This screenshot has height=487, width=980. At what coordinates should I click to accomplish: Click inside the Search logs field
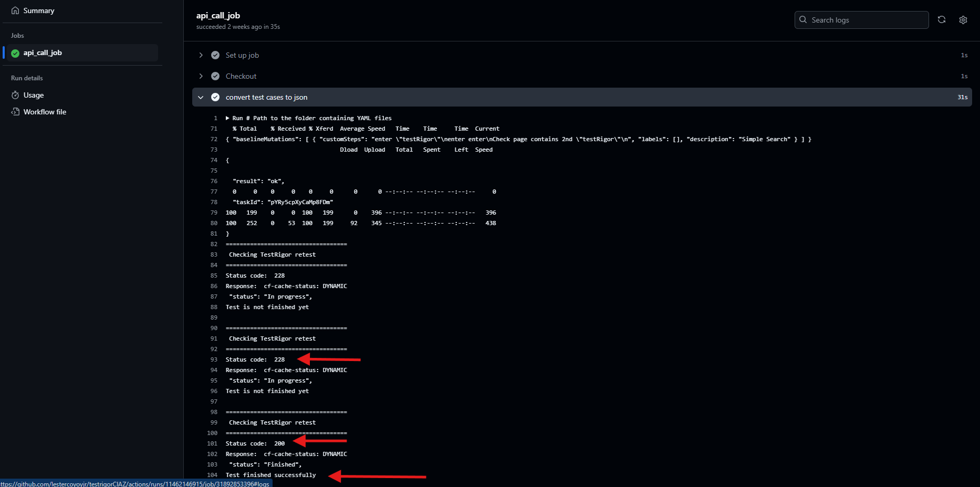(861, 19)
